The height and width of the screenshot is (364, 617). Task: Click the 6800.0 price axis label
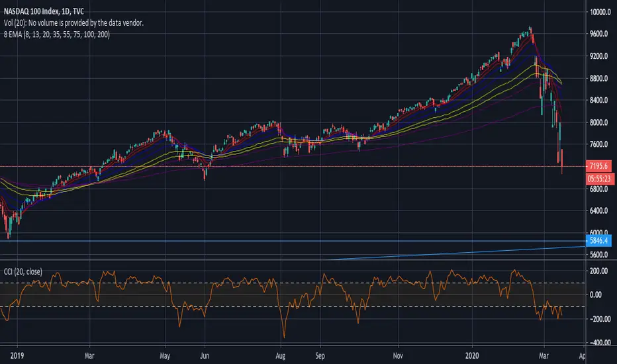pos(598,189)
